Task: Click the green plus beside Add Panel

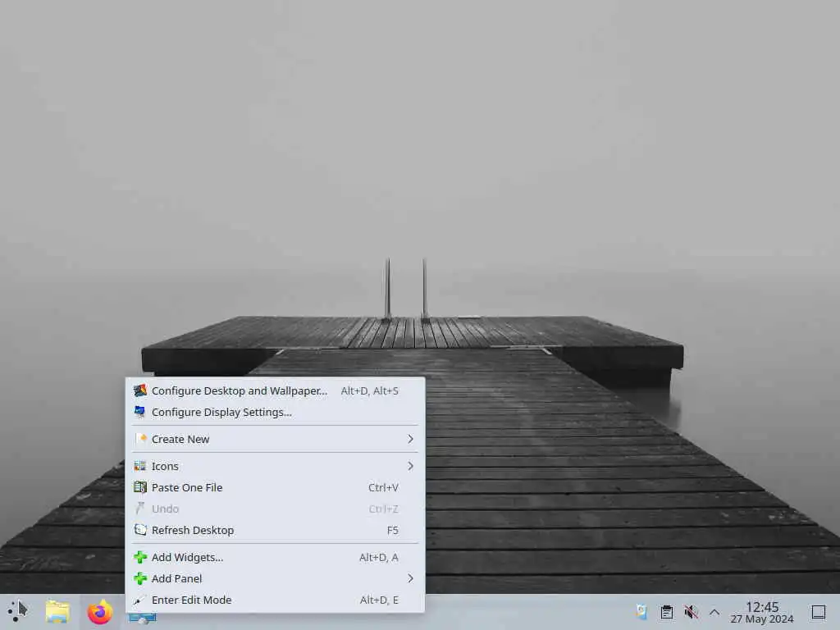Action: 140,578
